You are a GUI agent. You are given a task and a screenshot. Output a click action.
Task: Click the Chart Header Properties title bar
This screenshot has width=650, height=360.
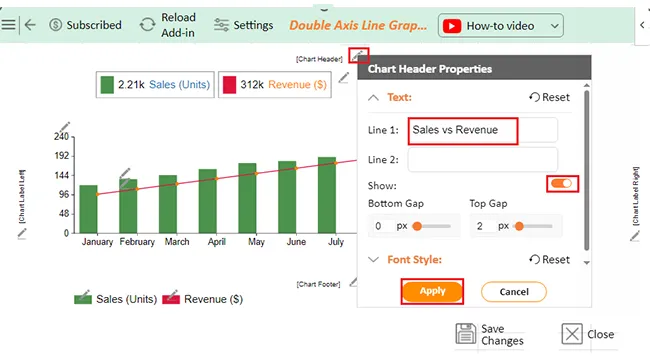click(474, 68)
